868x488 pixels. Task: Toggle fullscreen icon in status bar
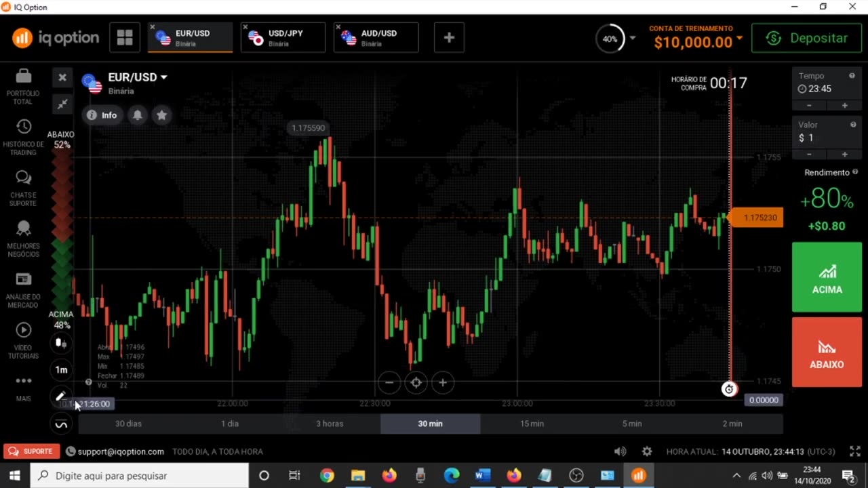(854, 451)
